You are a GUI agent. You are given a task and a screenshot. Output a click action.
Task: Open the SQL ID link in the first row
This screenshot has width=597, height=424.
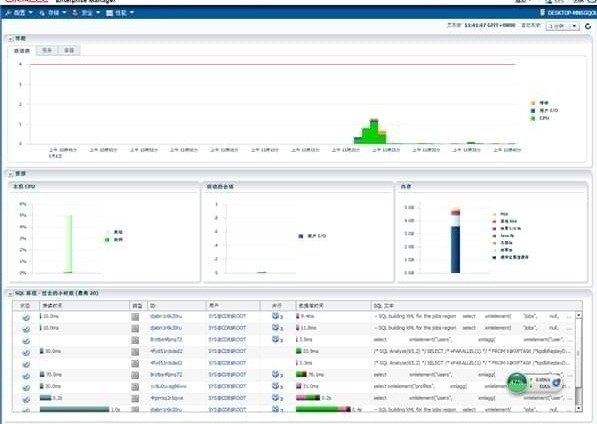pos(166,316)
